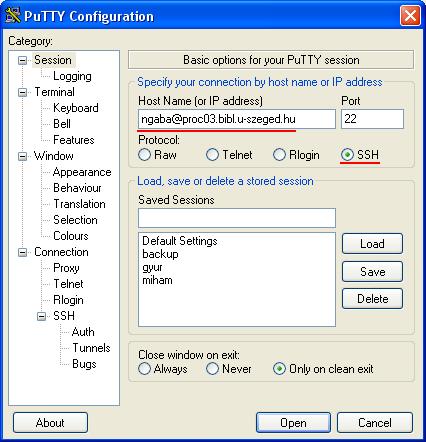Image resolution: width=426 pixels, height=442 pixels.
Task: Open Logging settings in tree
Action: coord(72,76)
